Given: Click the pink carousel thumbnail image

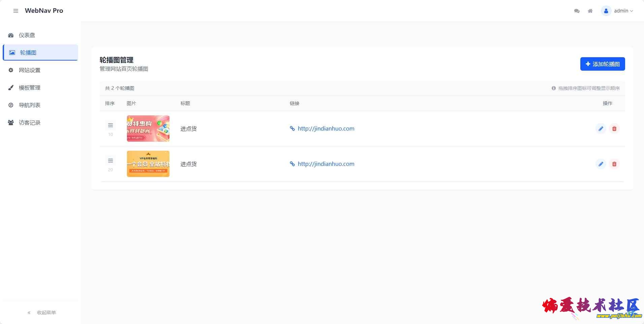Looking at the screenshot, I should point(148,129).
